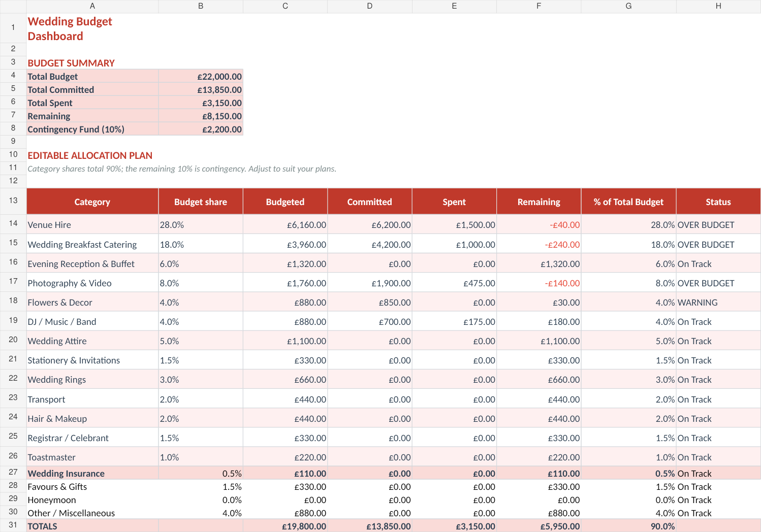Click Contingency Fund value £2,200.00
Screen dimensions: 761x532
point(201,129)
